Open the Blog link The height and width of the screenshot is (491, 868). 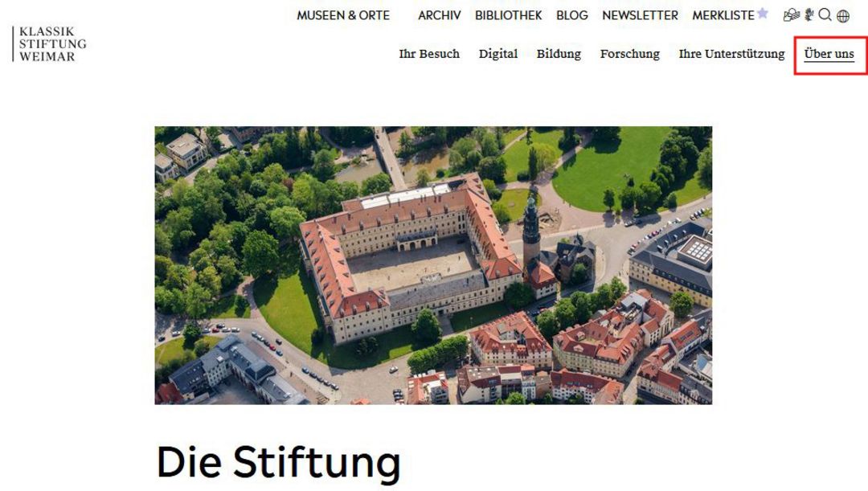[x=572, y=15]
